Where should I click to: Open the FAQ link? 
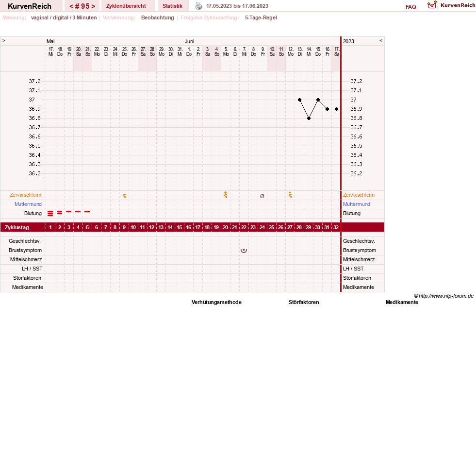(410, 7)
